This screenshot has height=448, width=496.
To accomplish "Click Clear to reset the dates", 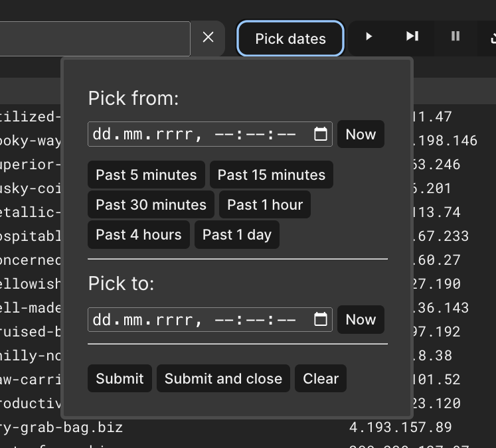I will (321, 378).
